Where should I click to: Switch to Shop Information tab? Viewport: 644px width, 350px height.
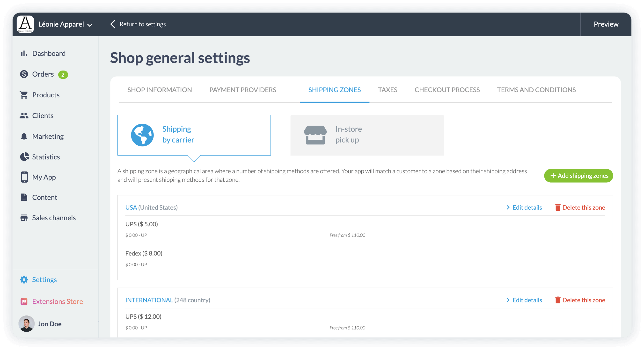[x=160, y=90]
